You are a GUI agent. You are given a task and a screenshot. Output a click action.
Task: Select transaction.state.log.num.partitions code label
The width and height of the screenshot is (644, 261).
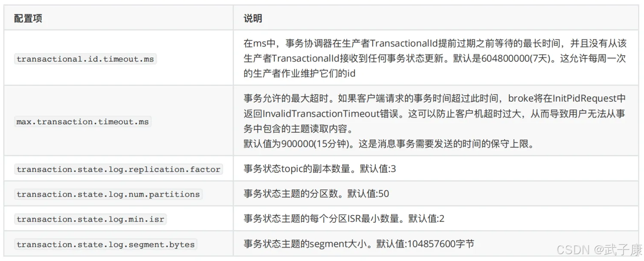click(108, 194)
